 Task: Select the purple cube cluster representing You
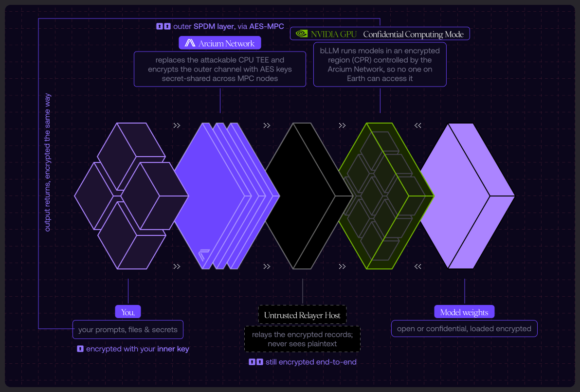point(131,196)
